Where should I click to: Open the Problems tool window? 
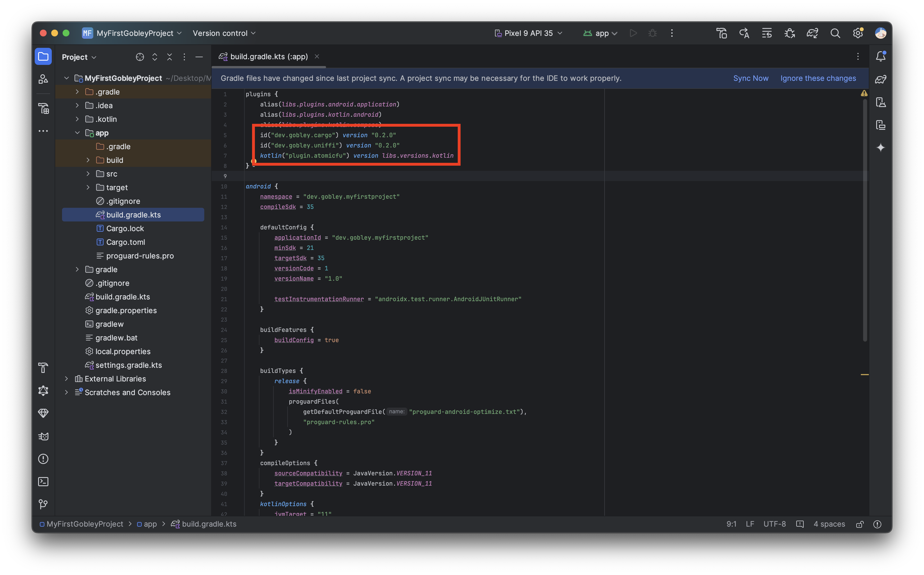coord(43,459)
